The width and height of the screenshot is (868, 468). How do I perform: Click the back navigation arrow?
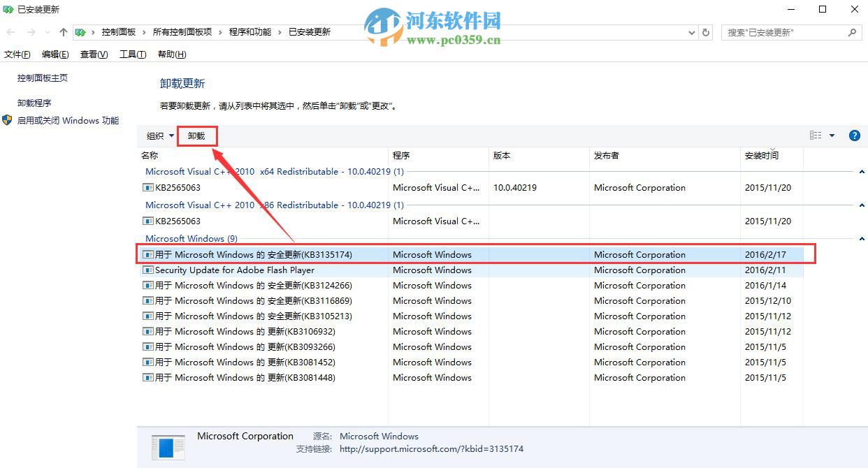(10, 31)
